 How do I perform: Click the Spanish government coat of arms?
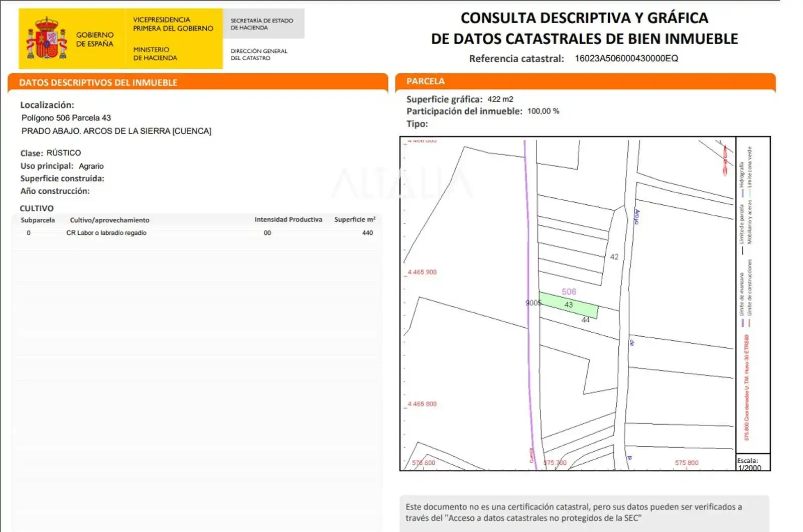46,38
